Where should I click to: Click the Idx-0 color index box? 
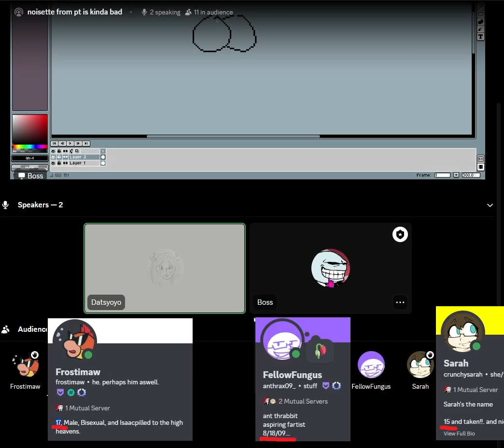click(30, 158)
